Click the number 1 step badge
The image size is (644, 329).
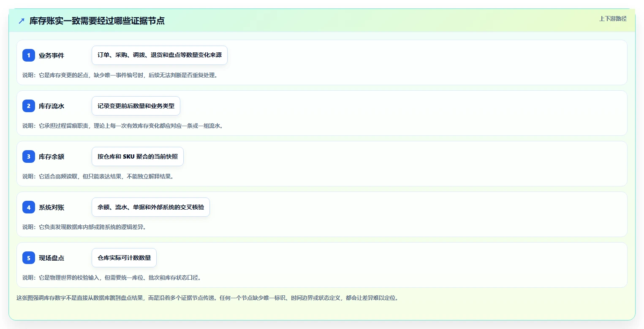(29, 55)
